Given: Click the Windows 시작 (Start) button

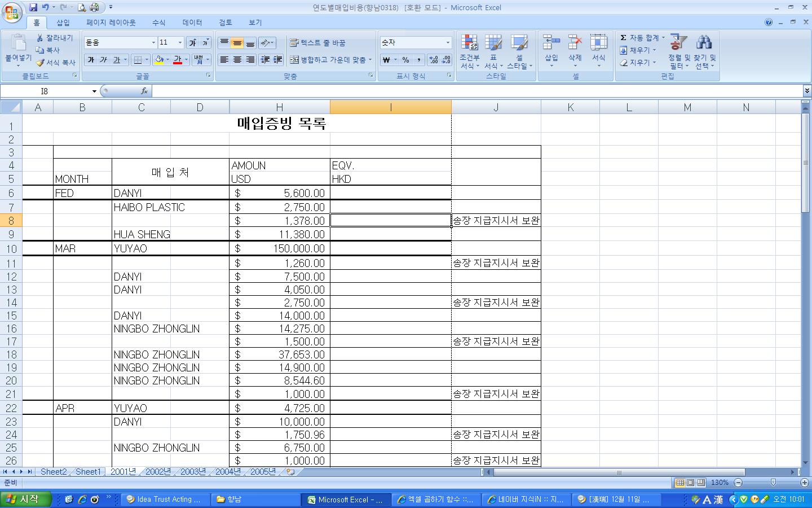Looking at the screenshot, I should click(x=25, y=499).
